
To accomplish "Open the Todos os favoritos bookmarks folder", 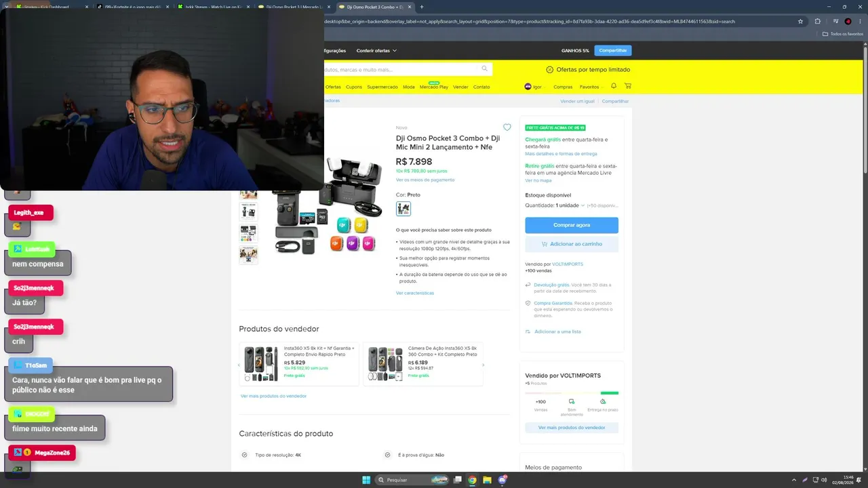I will (x=843, y=34).
